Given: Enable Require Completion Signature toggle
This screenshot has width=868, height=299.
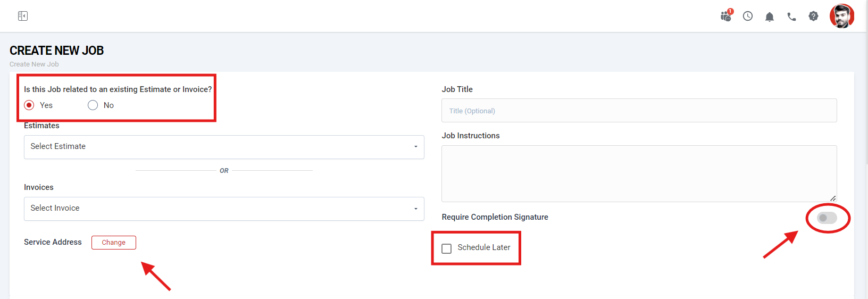Looking at the screenshot, I should [827, 218].
